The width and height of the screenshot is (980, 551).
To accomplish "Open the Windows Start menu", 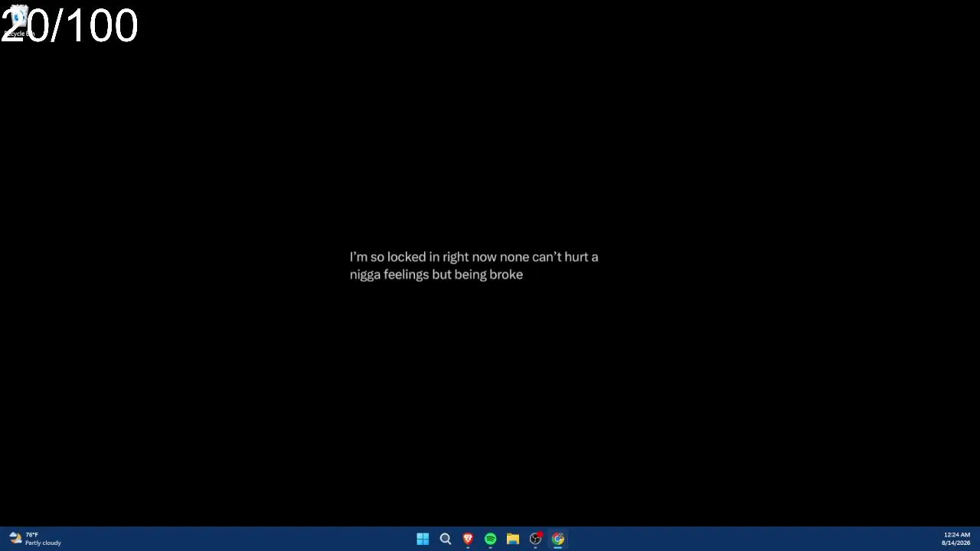I will tap(423, 539).
